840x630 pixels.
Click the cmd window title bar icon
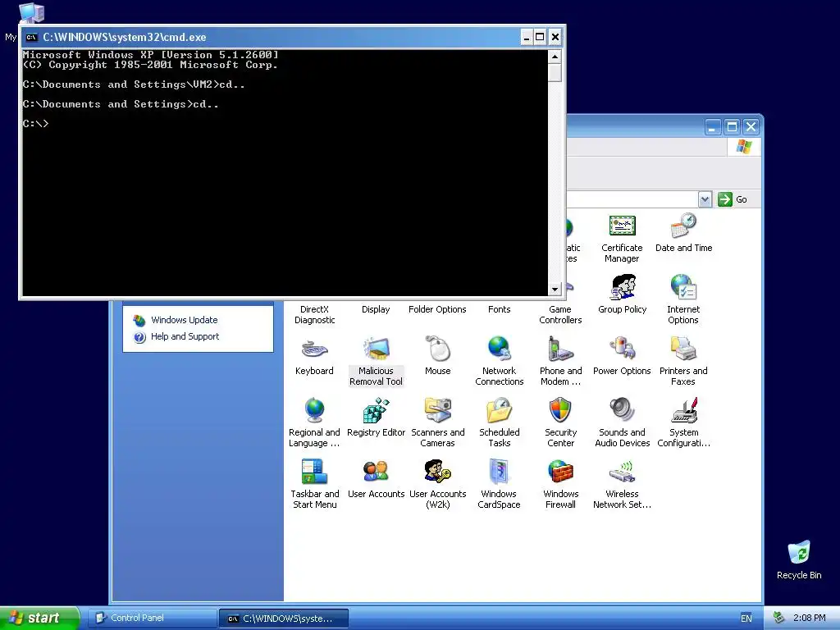[x=32, y=37]
